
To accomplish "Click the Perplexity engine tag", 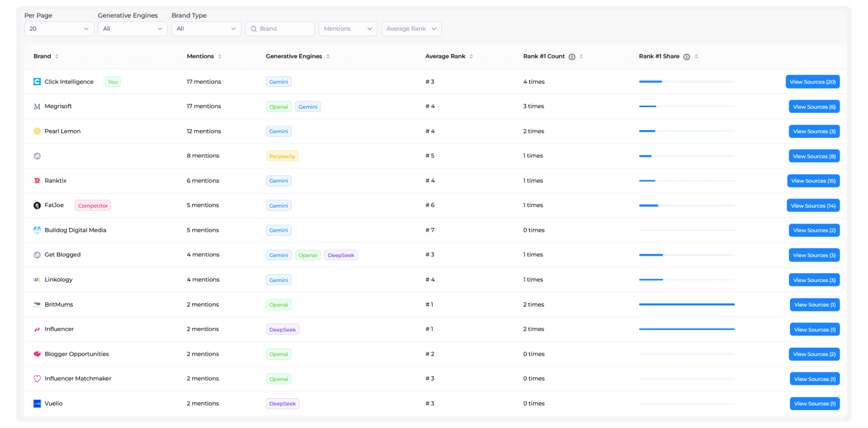I will point(282,156).
